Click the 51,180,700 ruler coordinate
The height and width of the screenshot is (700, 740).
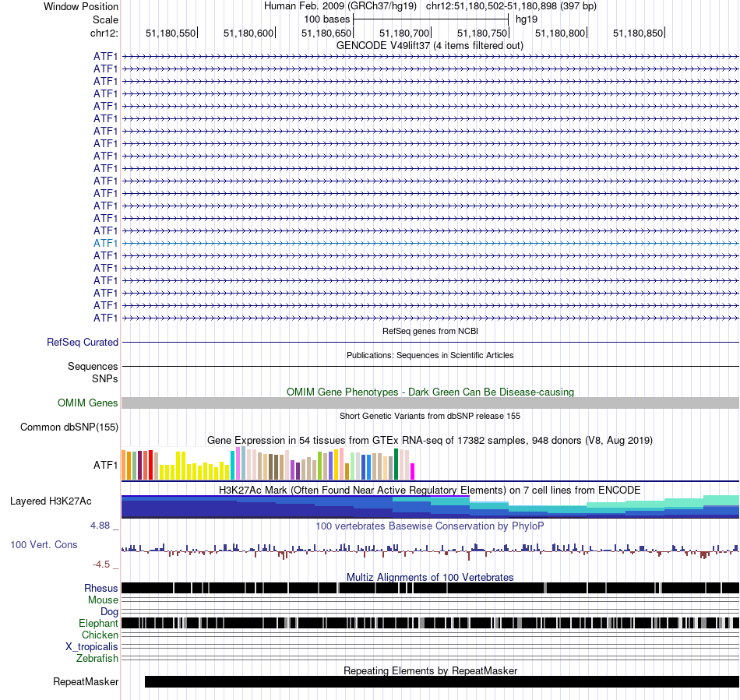[404, 33]
